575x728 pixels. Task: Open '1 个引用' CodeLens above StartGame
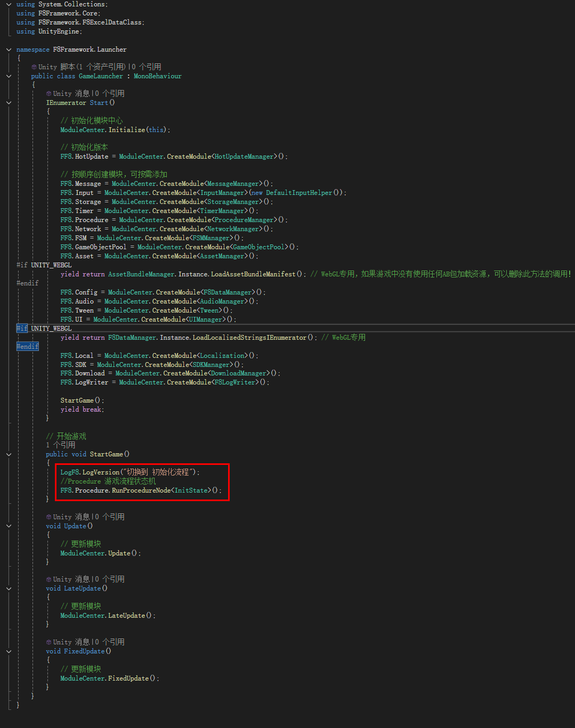click(61, 445)
